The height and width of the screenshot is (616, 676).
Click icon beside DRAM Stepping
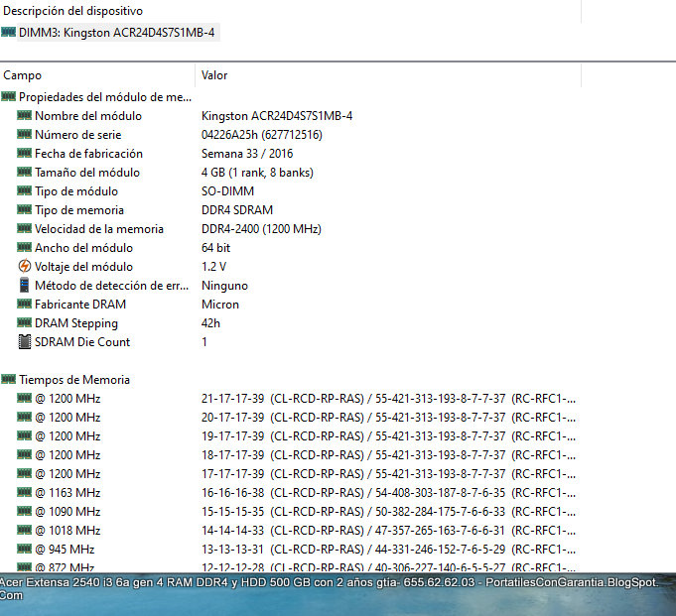pos(24,322)
